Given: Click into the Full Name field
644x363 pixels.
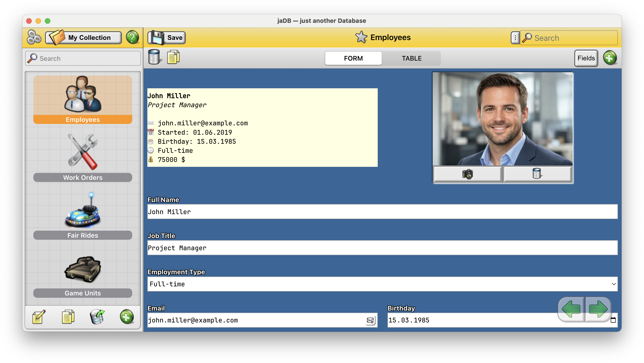Looking at the screenshot, I should click(x=382, y=212).
